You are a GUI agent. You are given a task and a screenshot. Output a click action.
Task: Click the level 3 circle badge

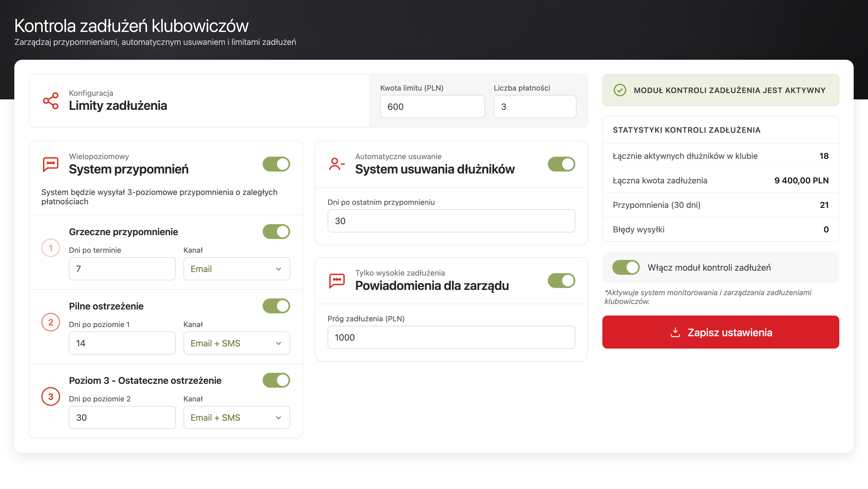coord(50,396)
